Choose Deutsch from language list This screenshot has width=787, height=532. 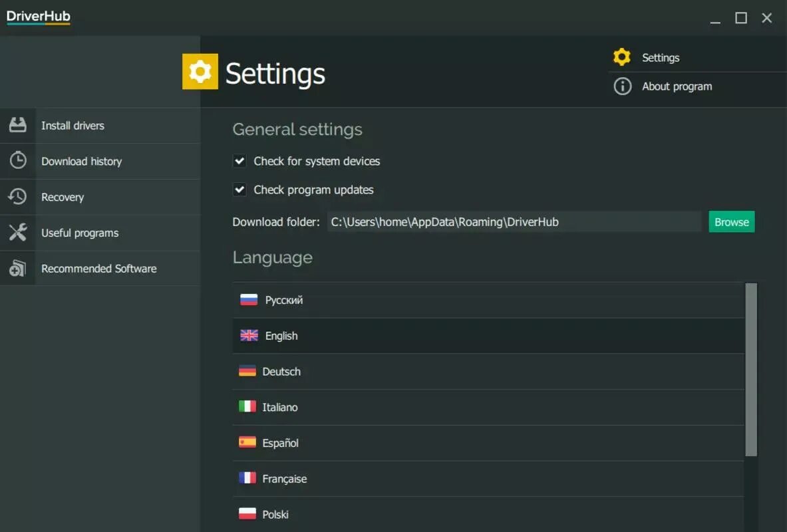pos(281,372)
